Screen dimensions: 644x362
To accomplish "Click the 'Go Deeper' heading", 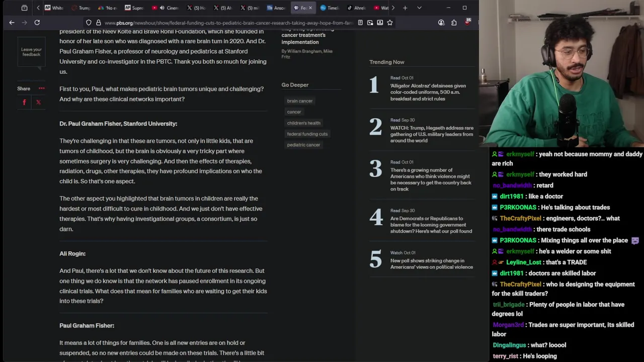I will click(295, 85).
